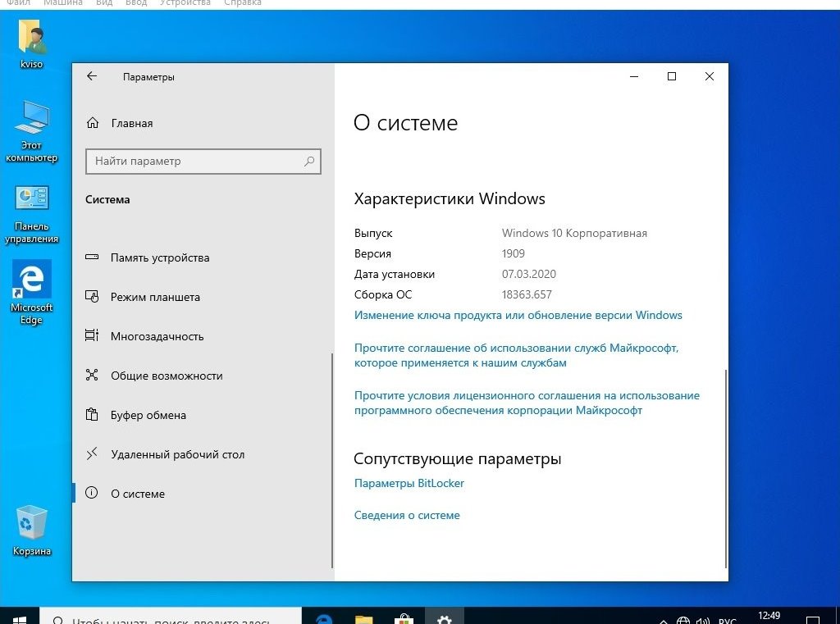The image size is (840, 624).
Task: Click the OS build number 18363.657
Action: pos(527,294)
